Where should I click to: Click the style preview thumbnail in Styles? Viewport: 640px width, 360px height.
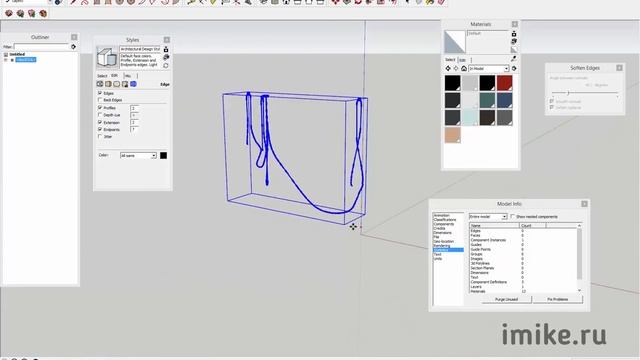click(107, 57)
